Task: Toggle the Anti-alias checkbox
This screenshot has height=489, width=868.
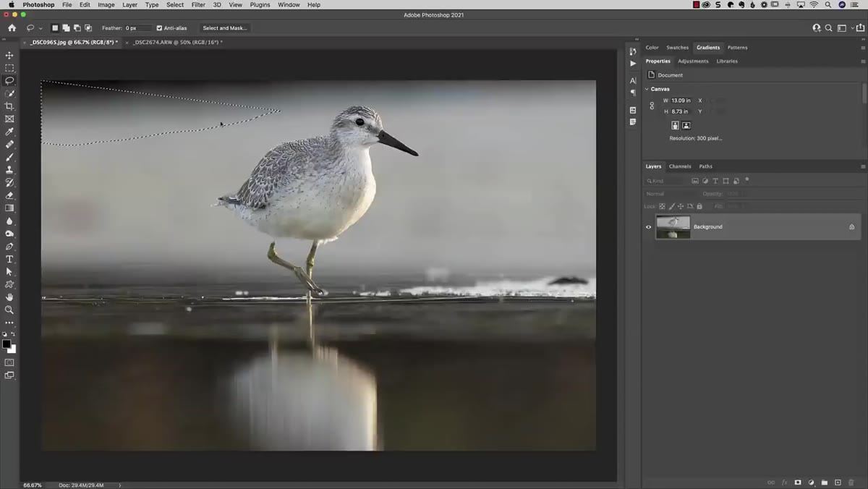Action: click(x=159, y=28)
